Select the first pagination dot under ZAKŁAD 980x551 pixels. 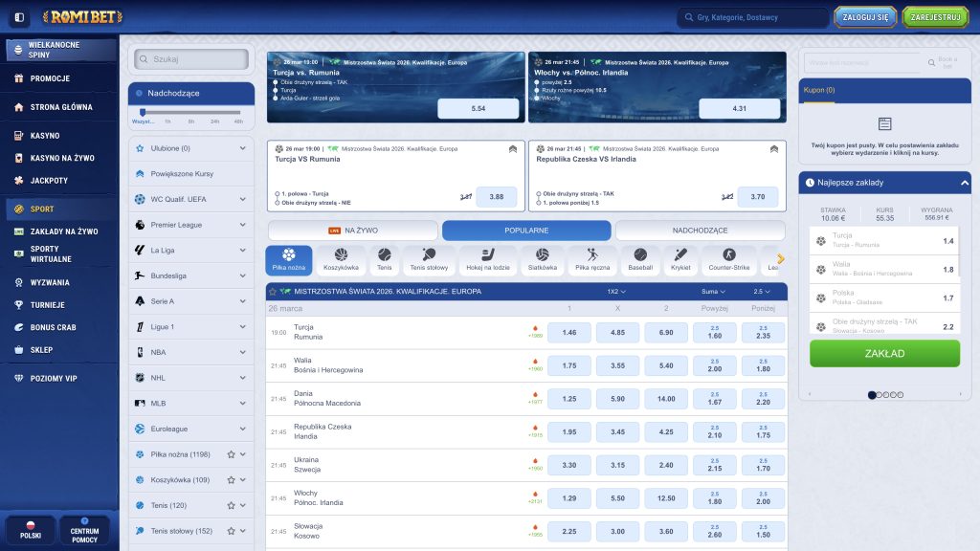pyautogui.click(x=871, y=395)
